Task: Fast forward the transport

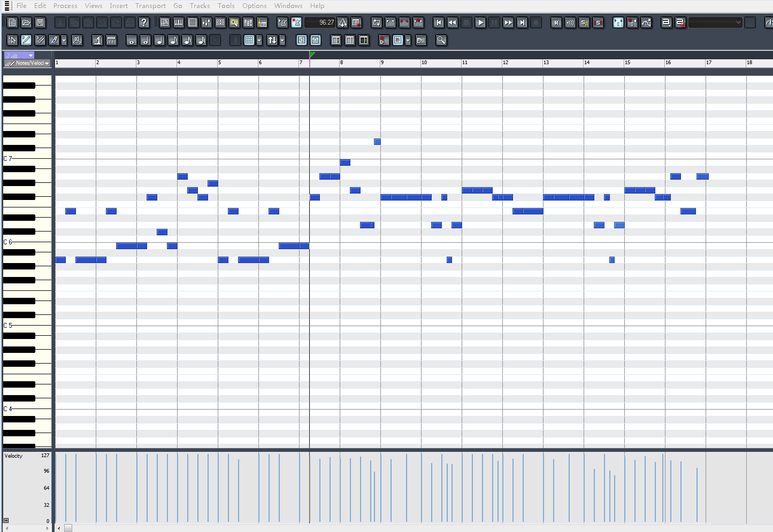Action: 508,22
